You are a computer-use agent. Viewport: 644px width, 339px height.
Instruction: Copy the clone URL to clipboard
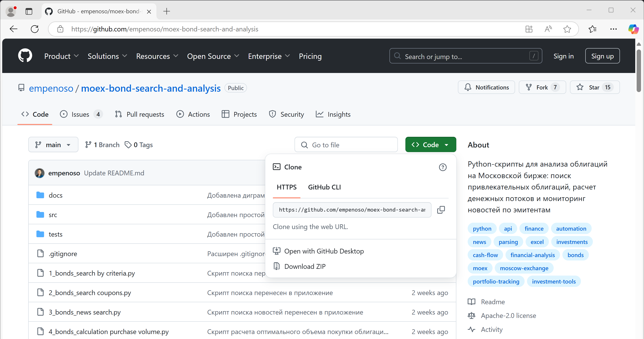[x=441, y=210]
